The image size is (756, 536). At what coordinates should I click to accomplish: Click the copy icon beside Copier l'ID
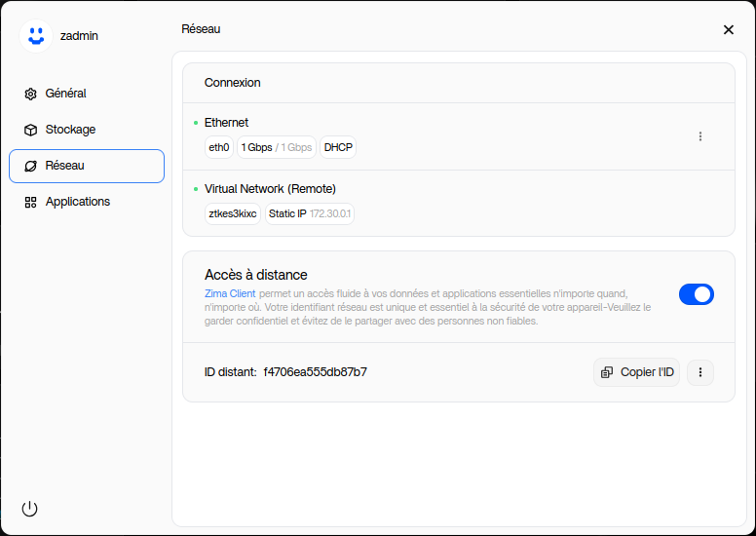point(607,372)
